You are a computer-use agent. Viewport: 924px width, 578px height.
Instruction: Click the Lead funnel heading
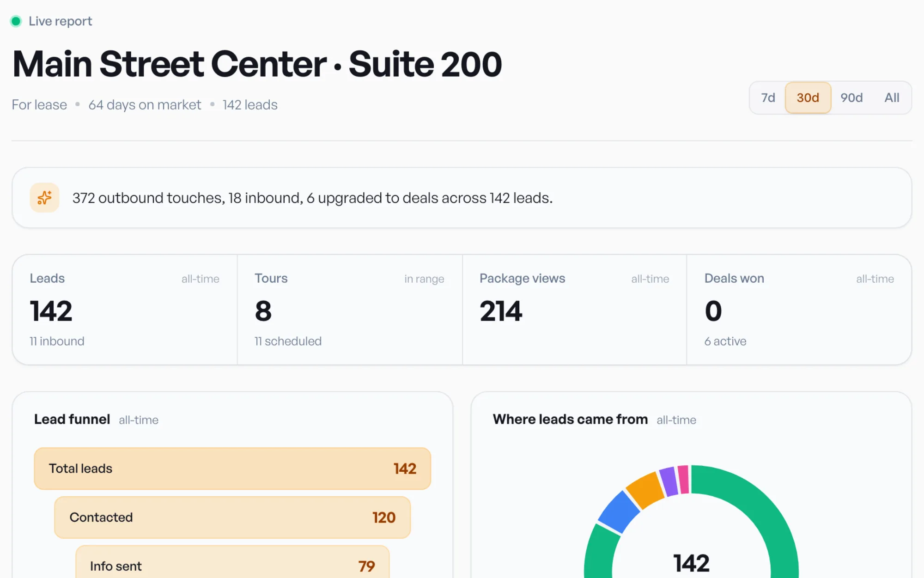[x=72, y=419]
